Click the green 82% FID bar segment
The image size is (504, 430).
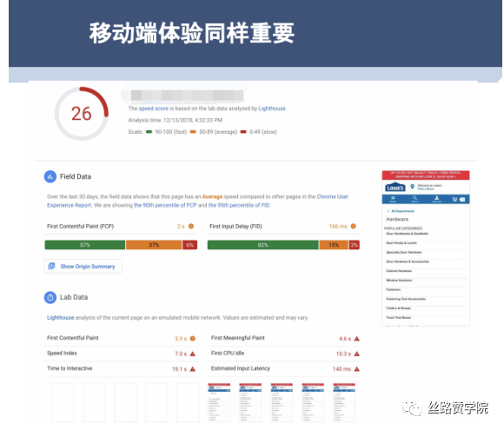(263, 245)
